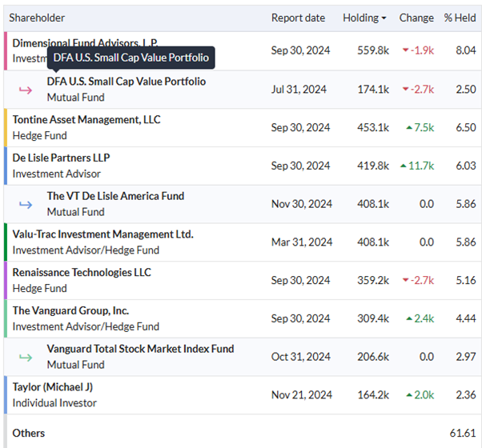Screen dimensions: 482x448
Task: Click the 453.1k holding value
Action: point(373,127)
